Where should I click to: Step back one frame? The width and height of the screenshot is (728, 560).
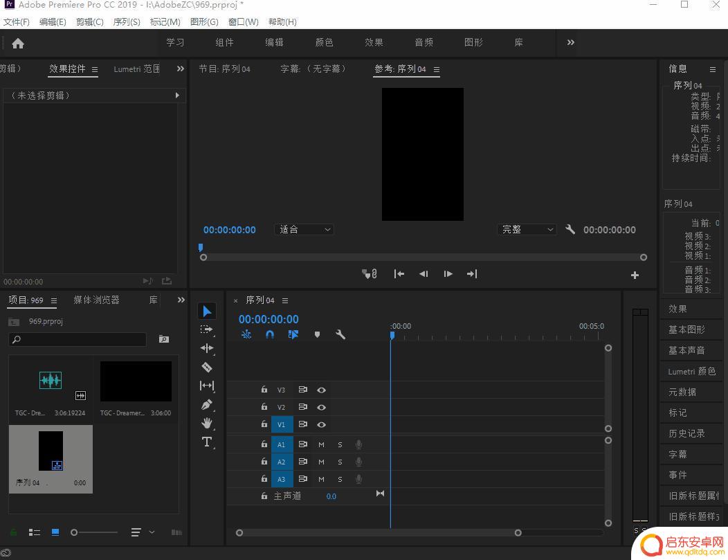(x=424, y=274)
